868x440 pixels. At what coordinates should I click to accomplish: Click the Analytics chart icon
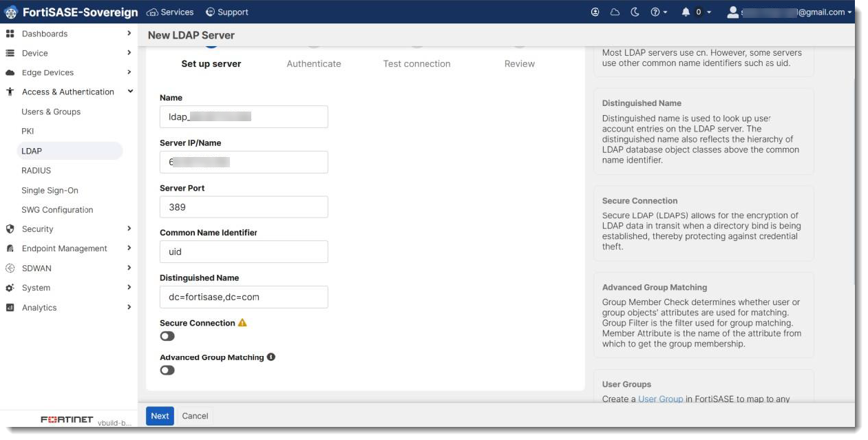10,308
